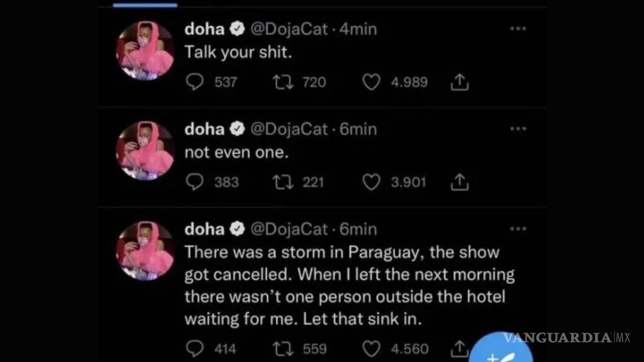
Task: Click the share icon under "not even one."
Action: (x=459, y=181)
